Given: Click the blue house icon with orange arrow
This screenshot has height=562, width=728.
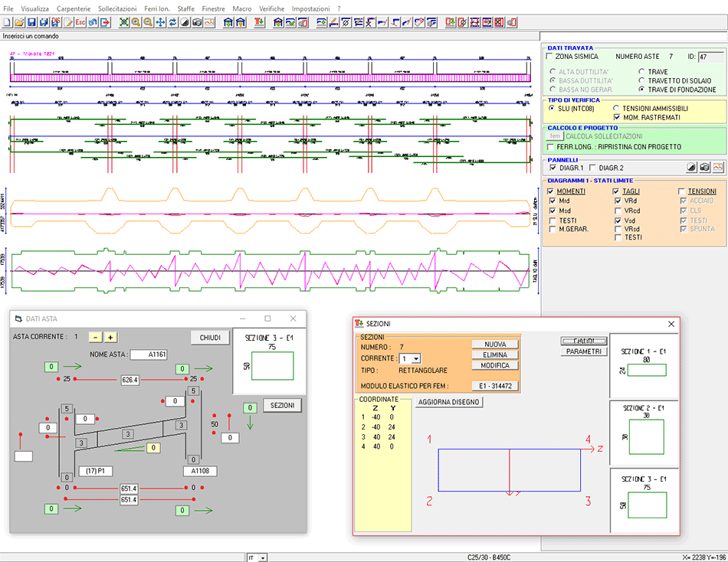Looking at the screenshot, I should pos(241,22).
